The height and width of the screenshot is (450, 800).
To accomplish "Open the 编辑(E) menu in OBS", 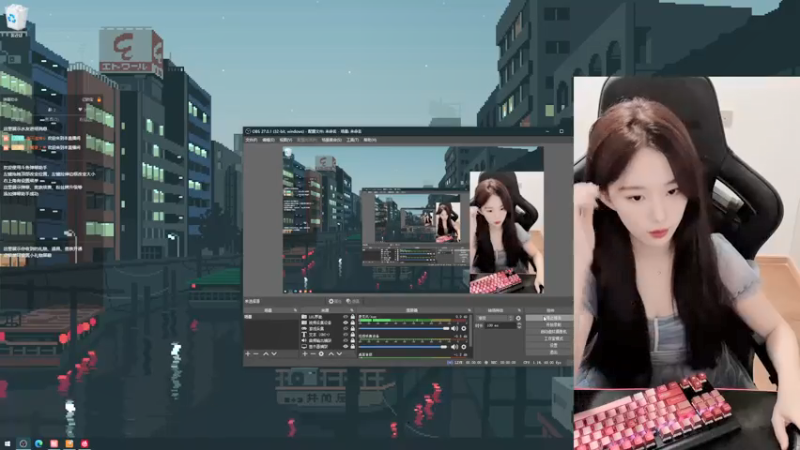I will click(268, 140).
